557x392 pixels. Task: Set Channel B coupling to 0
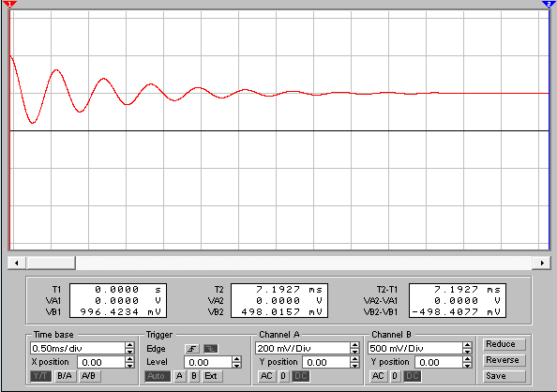coord(395,376)
